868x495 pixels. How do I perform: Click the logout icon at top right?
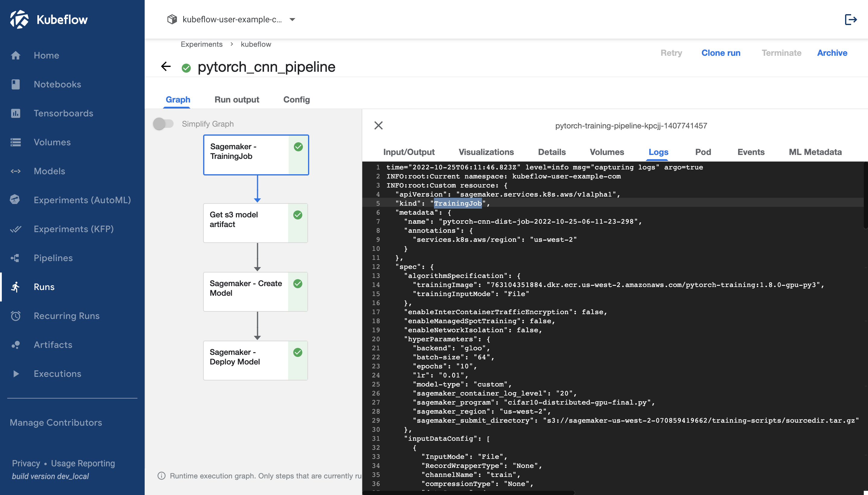[850, 20]
